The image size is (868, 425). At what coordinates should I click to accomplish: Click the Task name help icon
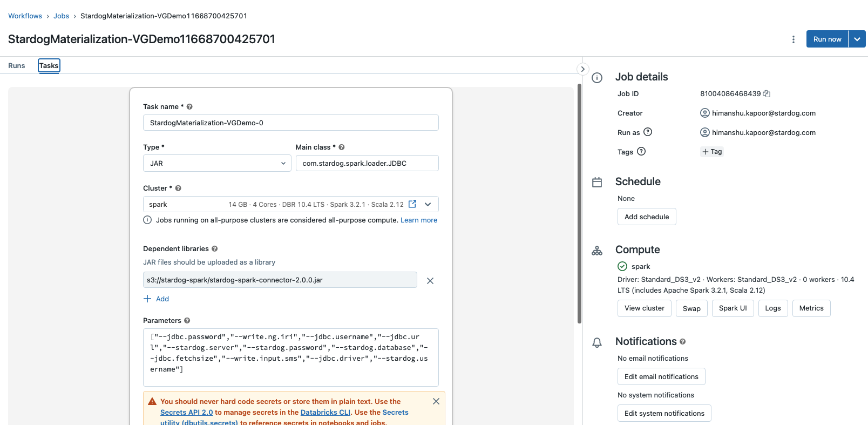pos(189,107)
